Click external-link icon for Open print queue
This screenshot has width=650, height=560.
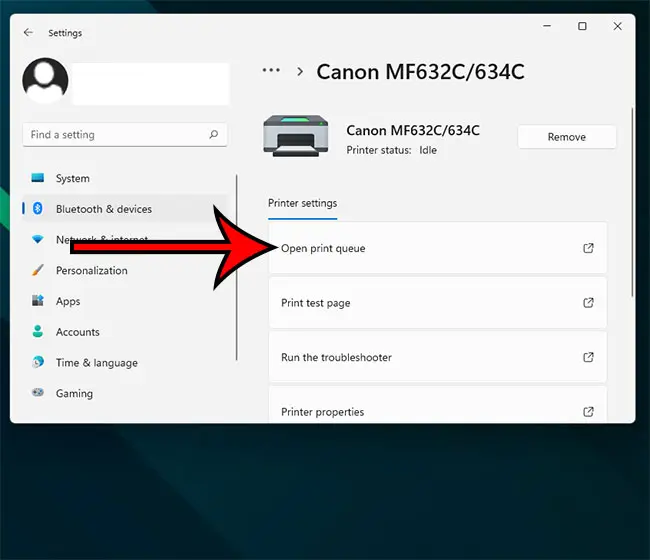(588, 248)
